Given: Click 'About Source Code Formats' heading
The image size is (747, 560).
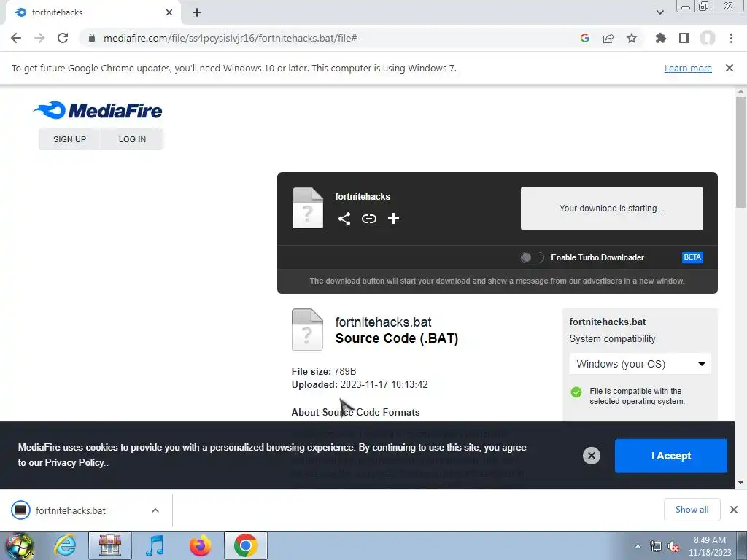Looking at the screenshot, I should point(355,413).
